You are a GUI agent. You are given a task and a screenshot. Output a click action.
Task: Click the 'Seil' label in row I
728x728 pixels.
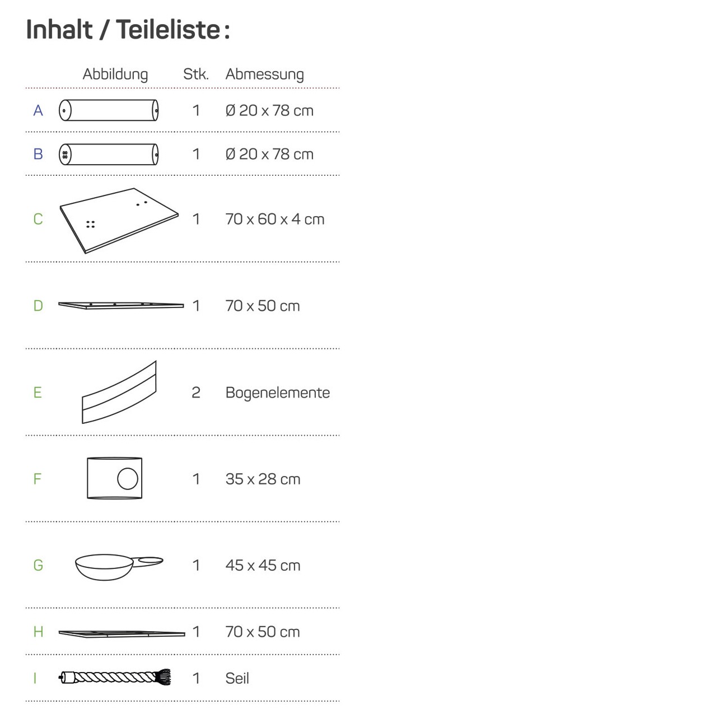[x=237, y=678]
